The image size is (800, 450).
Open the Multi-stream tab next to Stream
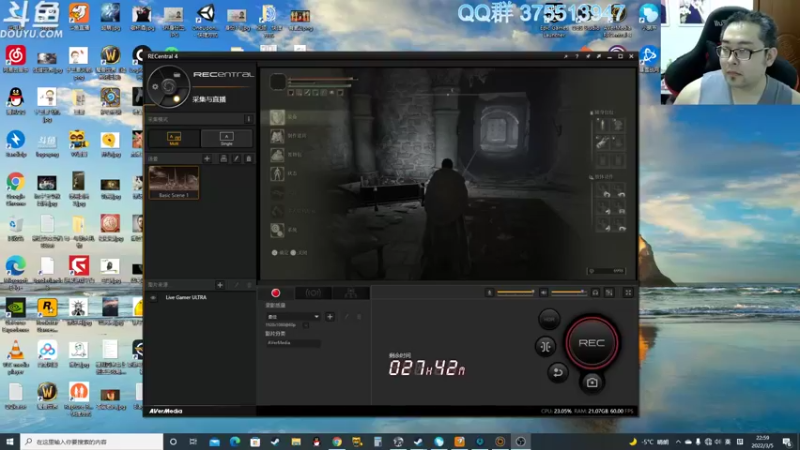pyautogui.click(x=351, y=293)
